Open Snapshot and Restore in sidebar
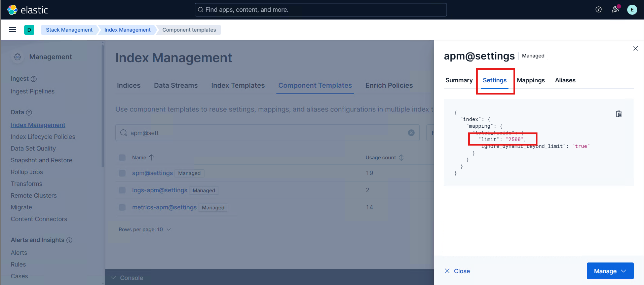Screen dimensions: 644x285 41,160
